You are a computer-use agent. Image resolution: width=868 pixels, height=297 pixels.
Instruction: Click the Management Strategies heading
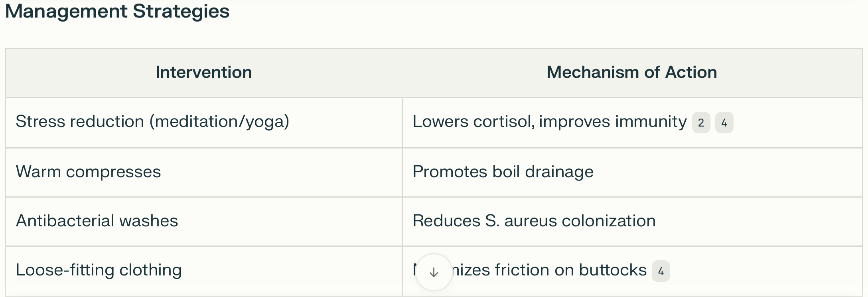tap(117, 11)
